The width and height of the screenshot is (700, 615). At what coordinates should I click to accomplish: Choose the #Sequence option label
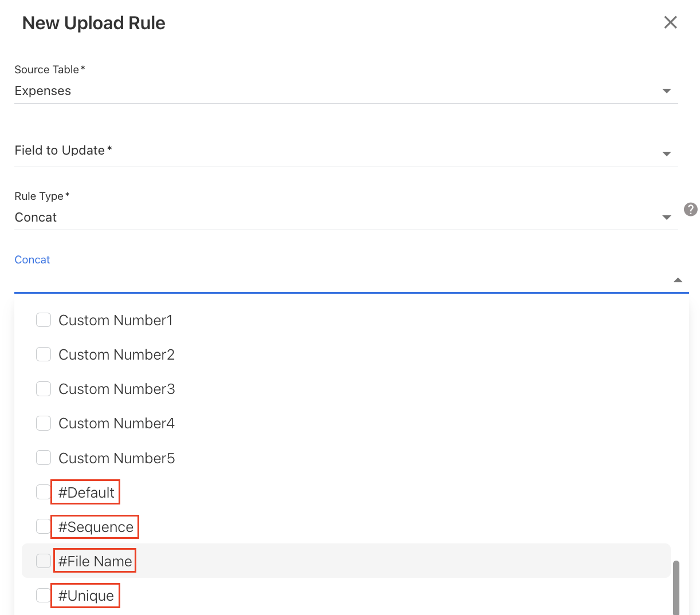click(x=96, y=527)
